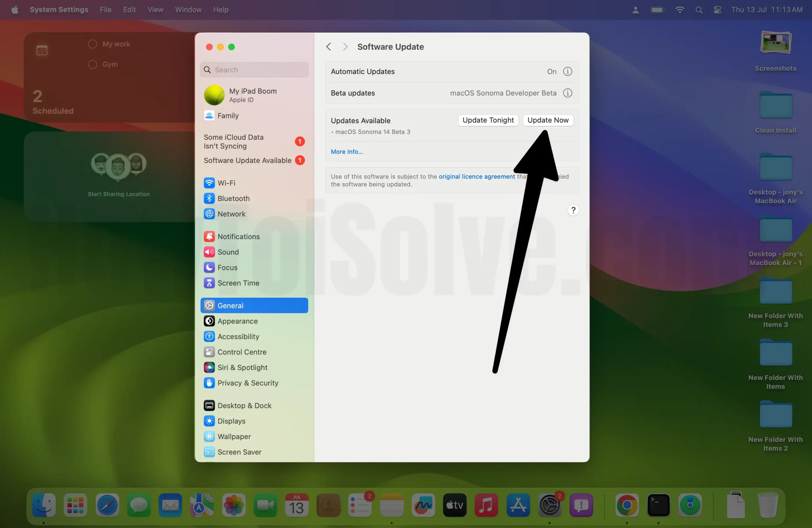Open Spotlight search in the menu bar
Screen dimensions: 812x528
click(699, 10)
